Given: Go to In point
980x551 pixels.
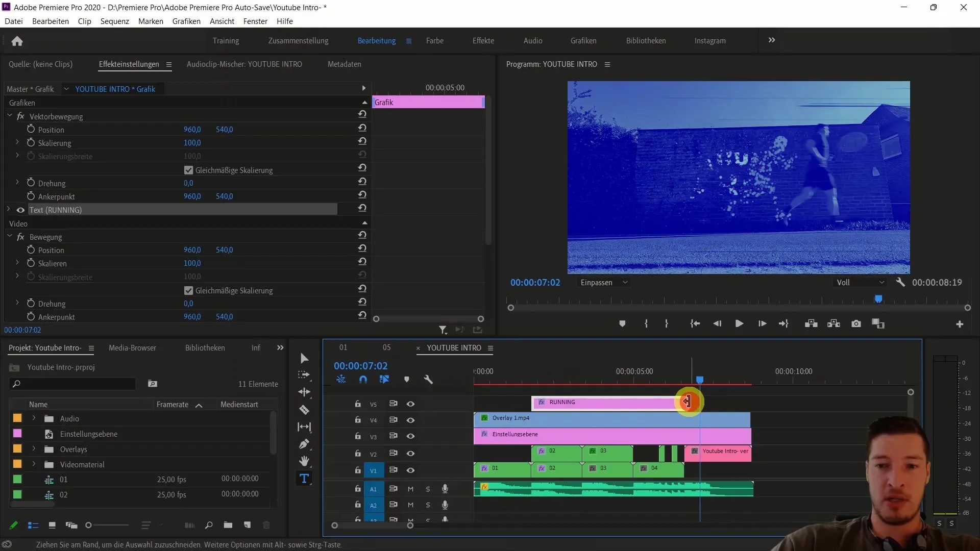Looking at the screenshot, I should [695, 324].
